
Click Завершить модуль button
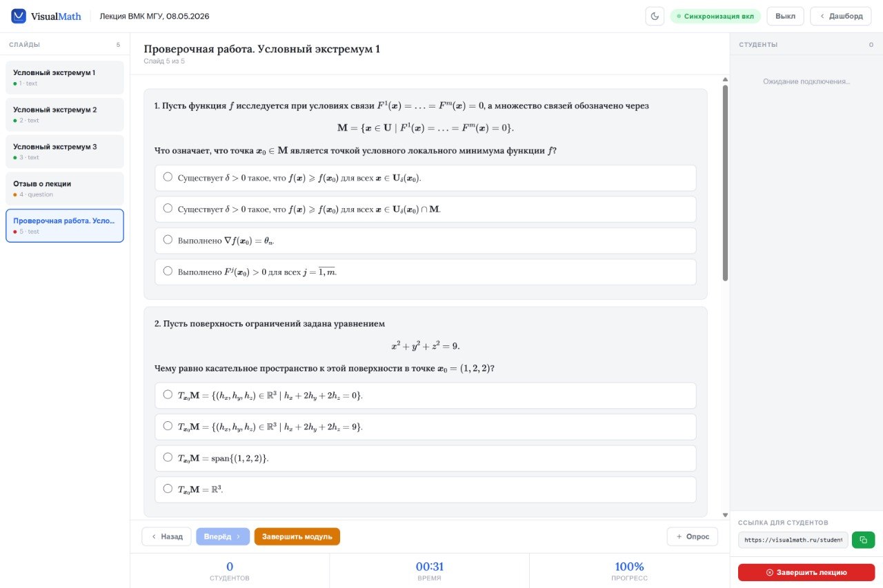click(297, 536)
